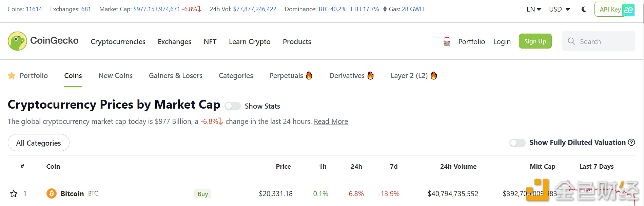Switch to the New Coins tab
Image resolution: width=644 pixels, height=206 pixels.
pyautogui.click(x=116, y=75)
